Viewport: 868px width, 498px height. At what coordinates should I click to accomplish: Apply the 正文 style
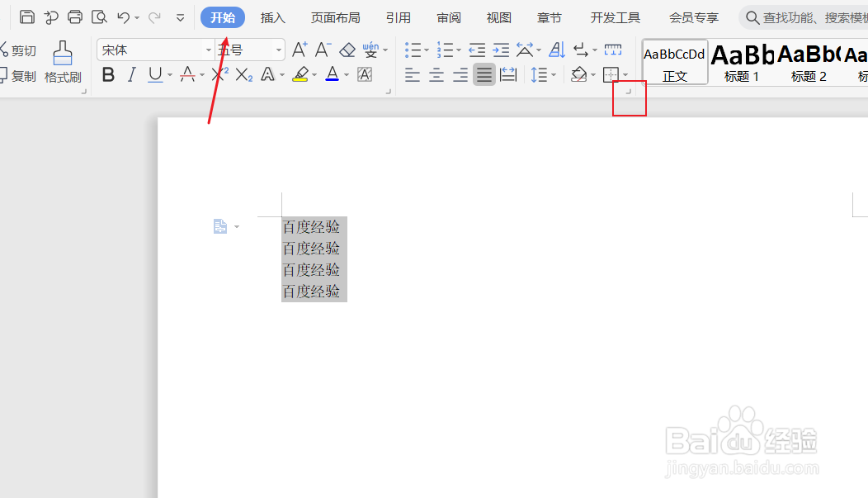[675, 62]
